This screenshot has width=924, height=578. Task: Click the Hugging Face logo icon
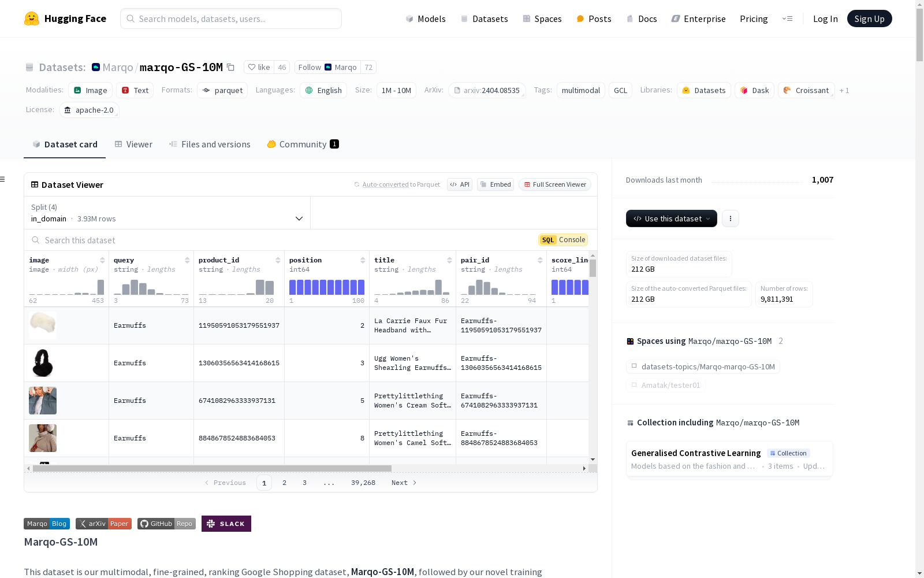click(x=32, y=18)
